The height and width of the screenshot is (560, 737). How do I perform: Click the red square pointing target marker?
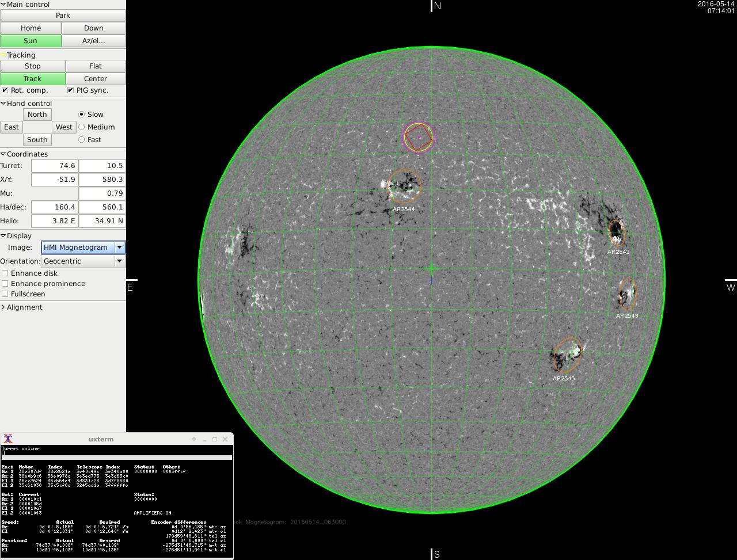pos(419,138)
